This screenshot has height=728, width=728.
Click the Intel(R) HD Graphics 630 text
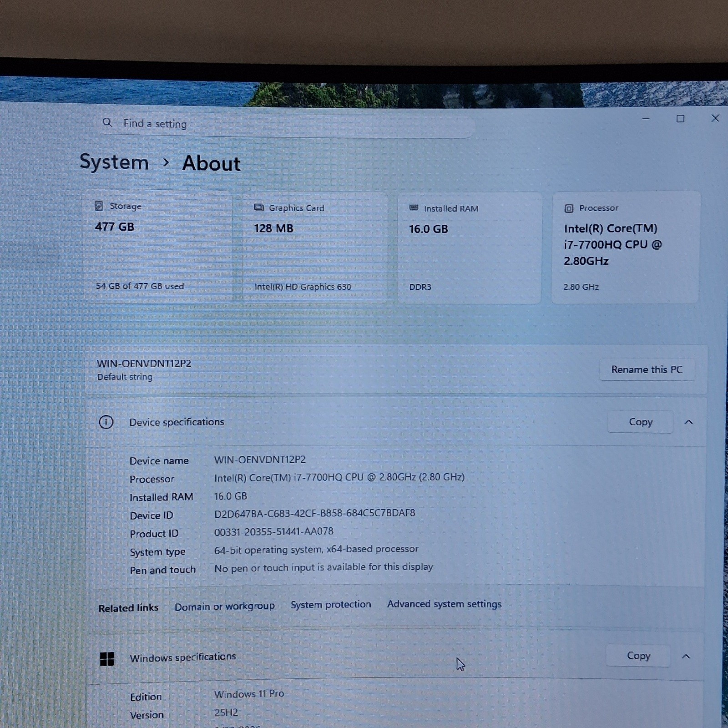303,287
